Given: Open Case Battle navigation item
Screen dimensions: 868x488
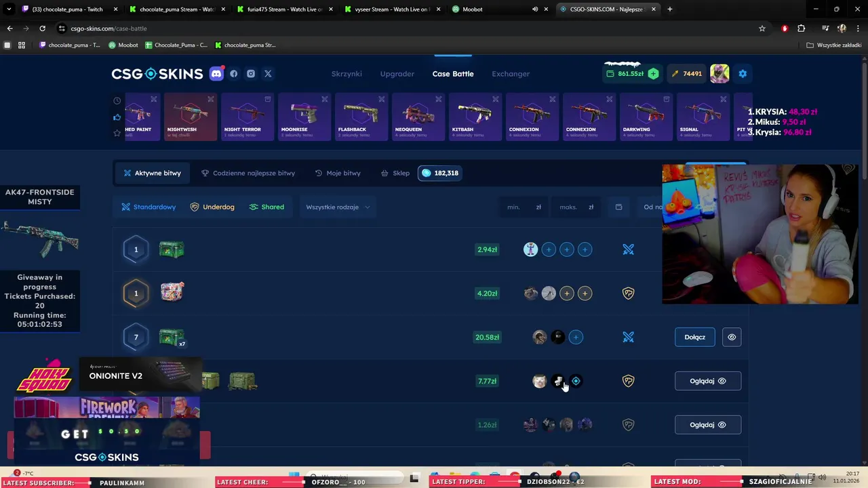Looking at the screenshot, I should pos(453,74).
